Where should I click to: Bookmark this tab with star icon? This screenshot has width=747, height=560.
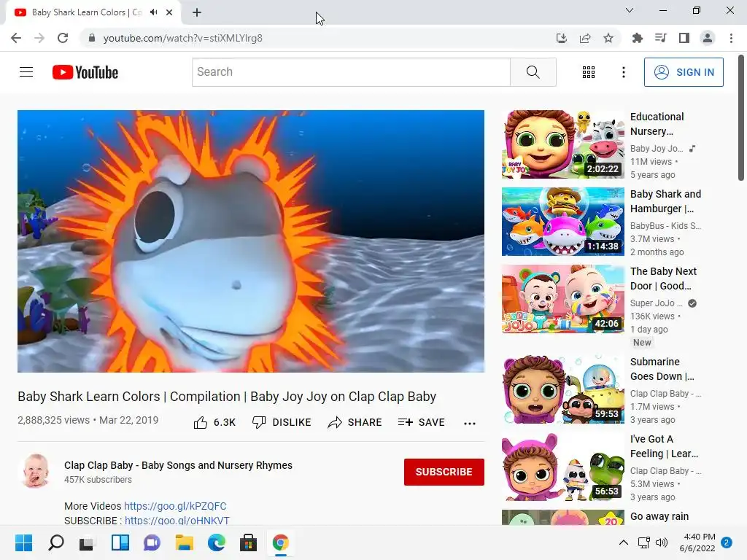pos(608,38)
